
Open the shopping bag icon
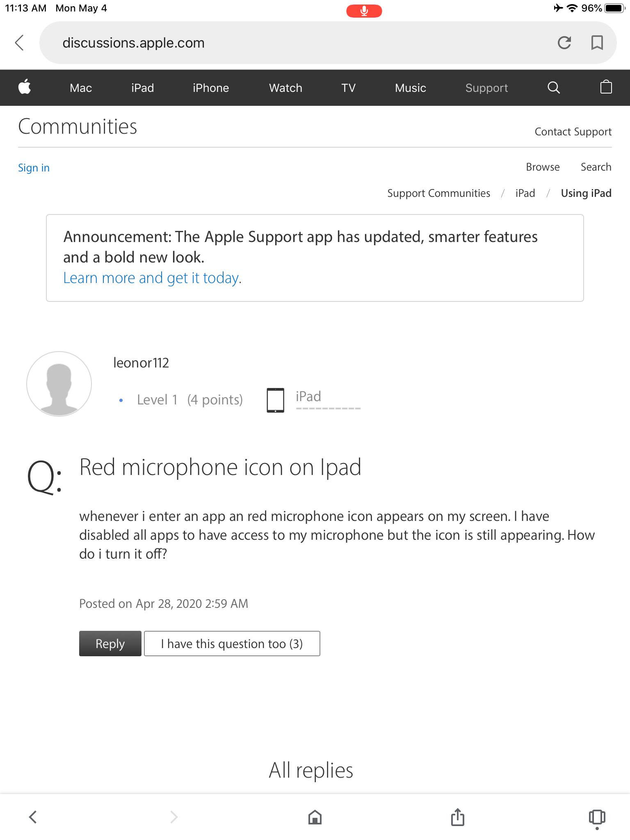point(606,87)
